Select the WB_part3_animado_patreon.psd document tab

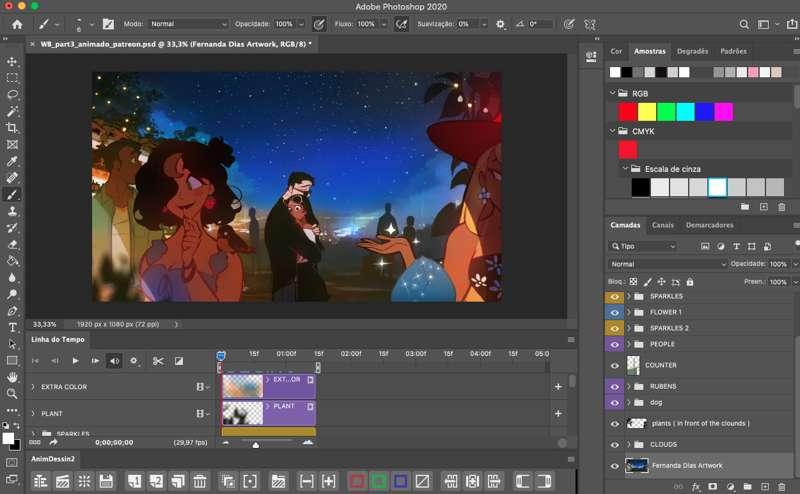(x=176, y=44)
